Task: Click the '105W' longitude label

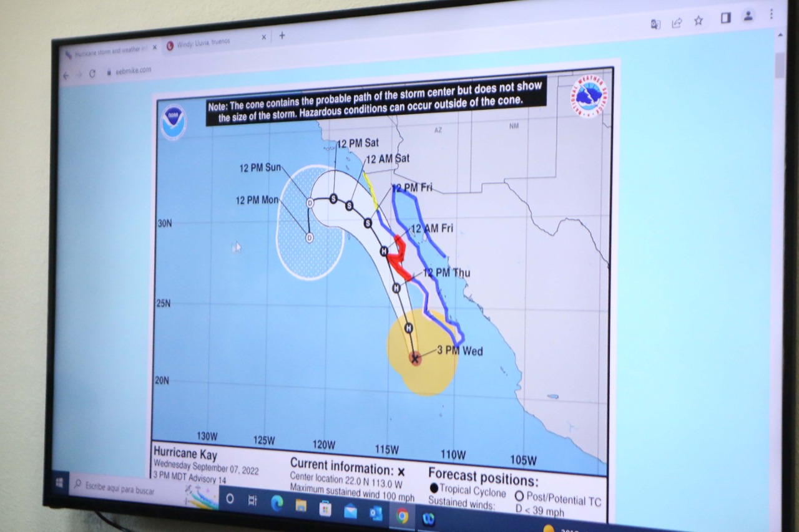Action: (x=523, y=460)
